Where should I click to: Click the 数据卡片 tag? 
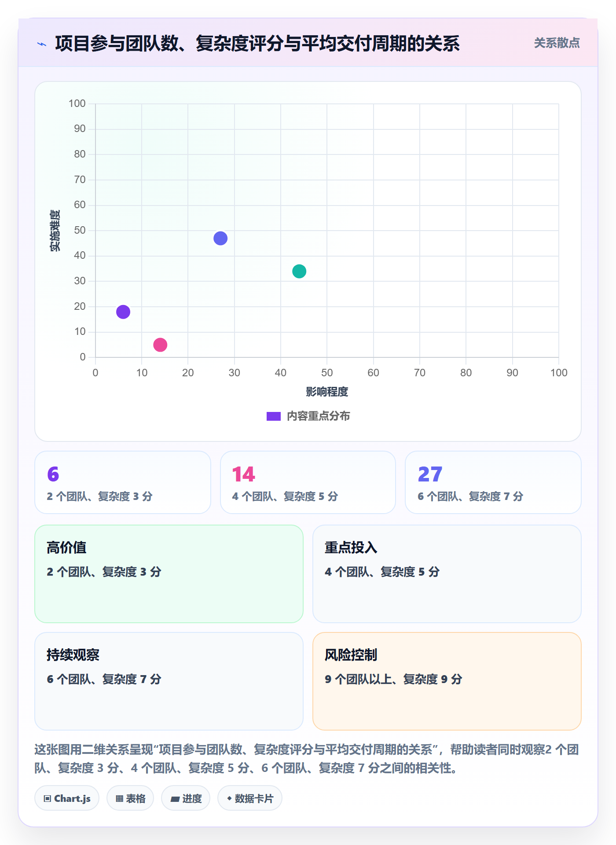click(x=250, y=798)
